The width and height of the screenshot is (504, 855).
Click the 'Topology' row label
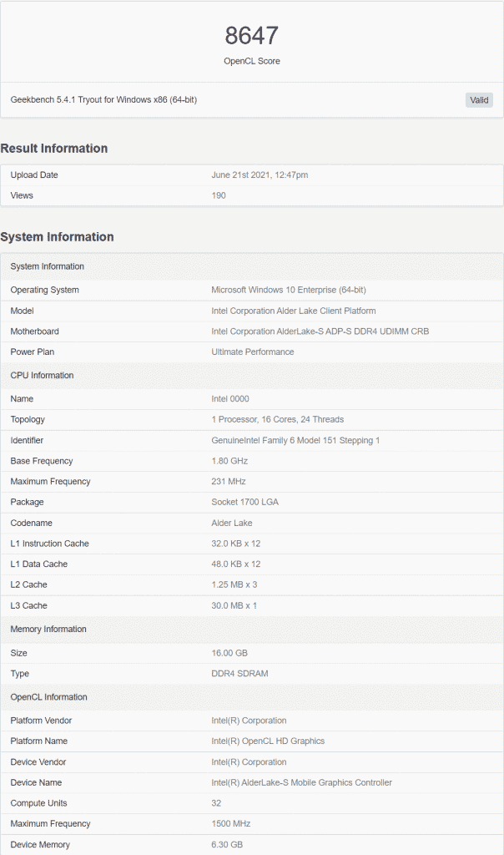[x=28, y=420]
